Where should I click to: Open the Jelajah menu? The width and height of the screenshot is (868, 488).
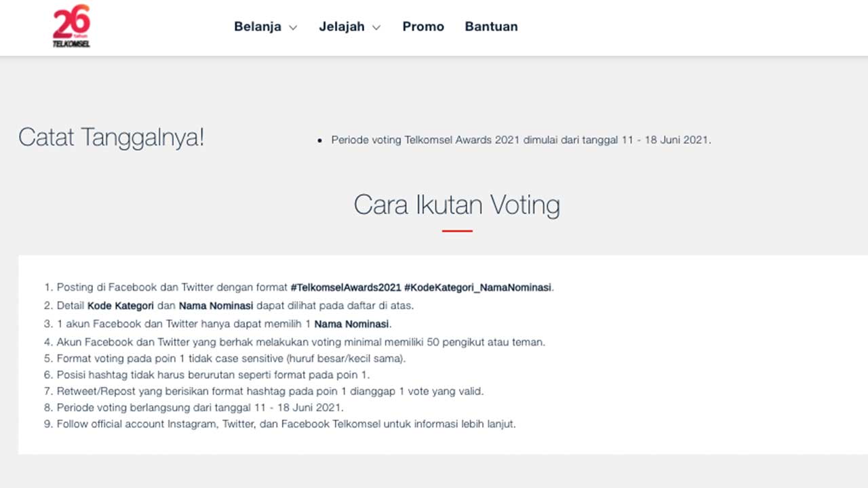click(342, 26)
